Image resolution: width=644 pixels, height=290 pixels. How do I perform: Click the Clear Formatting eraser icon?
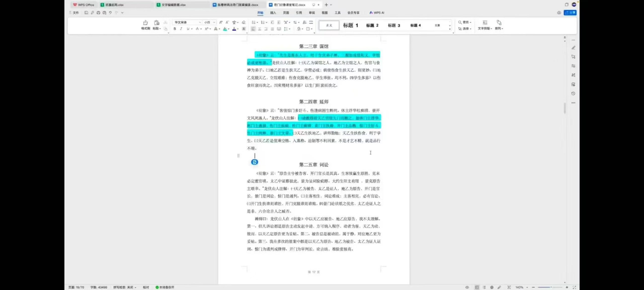[x=244, y=22]
